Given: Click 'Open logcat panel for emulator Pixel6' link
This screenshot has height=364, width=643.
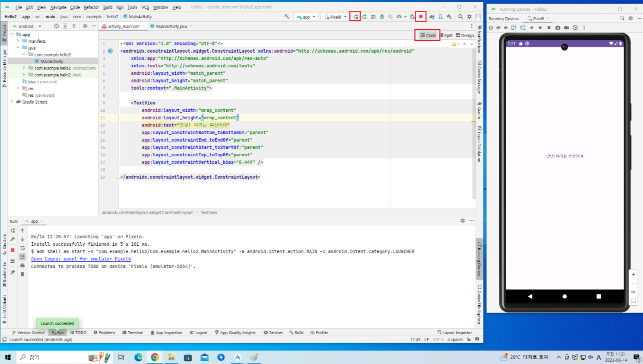Looking at the screenshot, I should (x=81, y=259).
